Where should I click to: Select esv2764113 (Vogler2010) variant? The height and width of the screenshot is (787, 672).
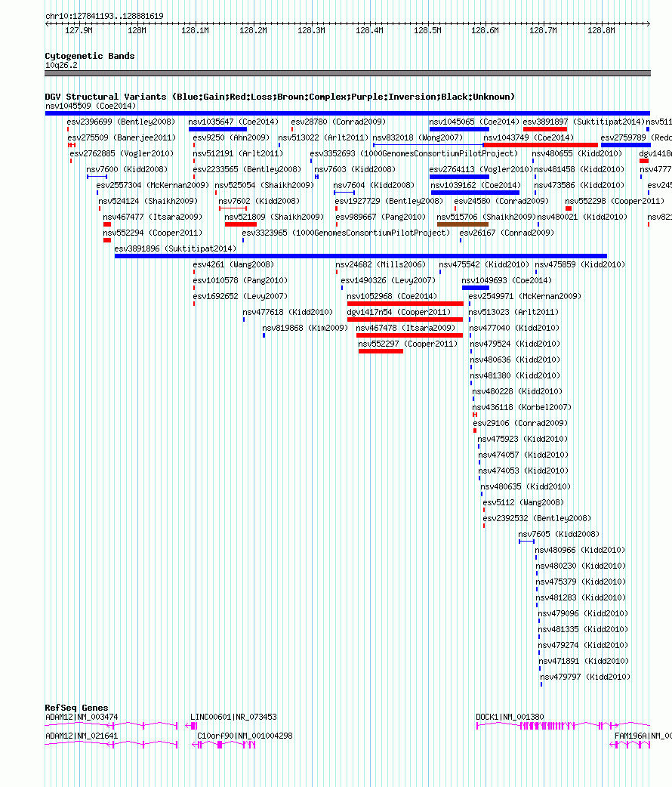coord(481,170)
